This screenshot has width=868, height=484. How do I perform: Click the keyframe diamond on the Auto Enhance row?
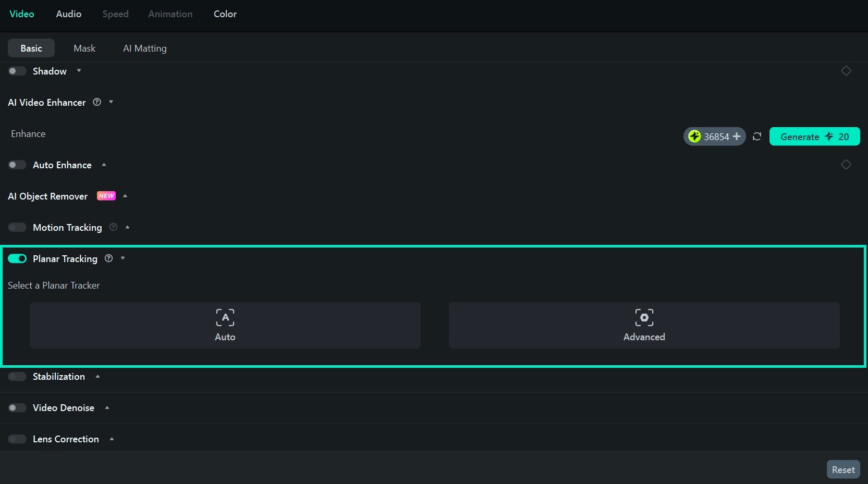click(x=846, y=165)
